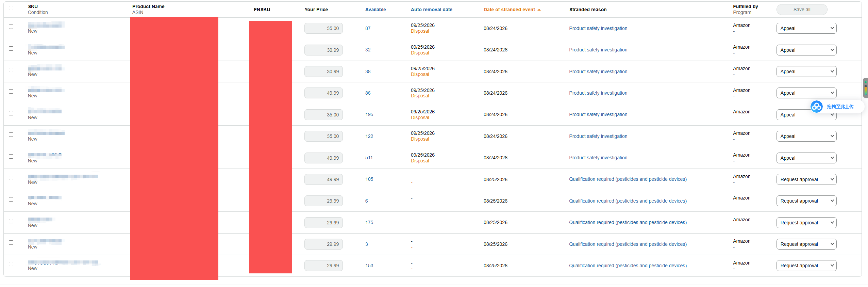Open Product safety investigation link for 195 row
Image resolution: width=868 pixels, height=287 pixels.
tap(598, 114)
